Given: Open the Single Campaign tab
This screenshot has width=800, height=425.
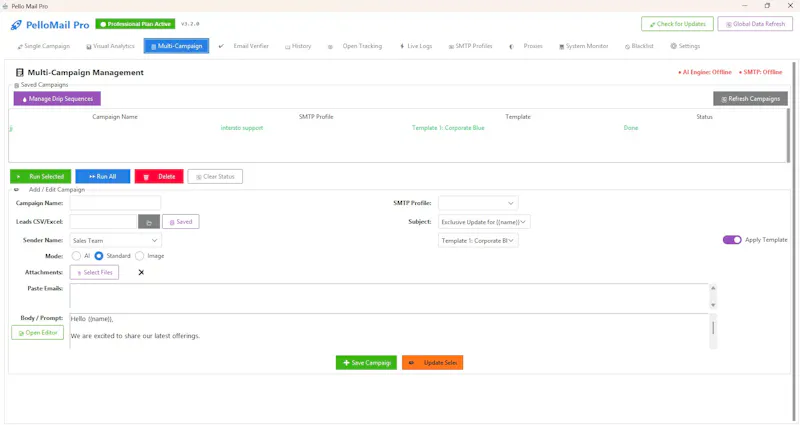Looking at the screenshot, I should click(43, 46).
